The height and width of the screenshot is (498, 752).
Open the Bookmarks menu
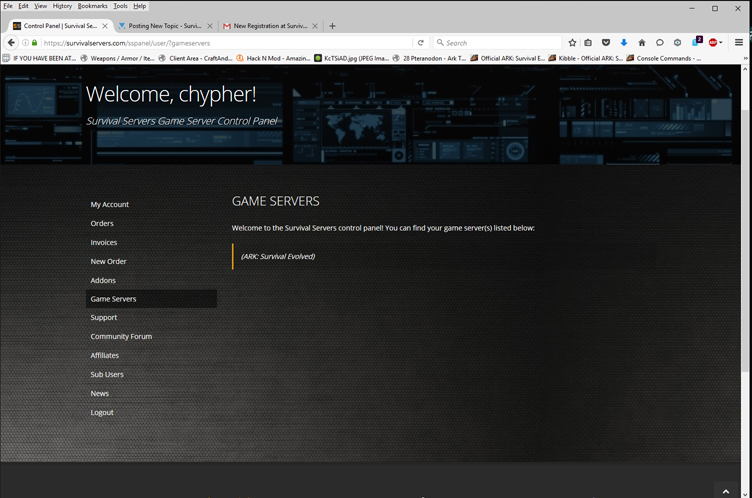point(93,6)
